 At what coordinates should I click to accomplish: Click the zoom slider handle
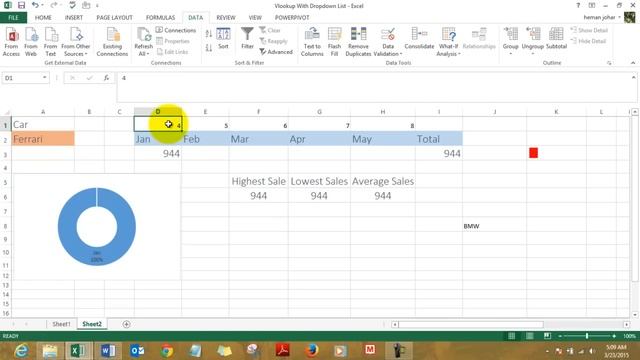587,336
